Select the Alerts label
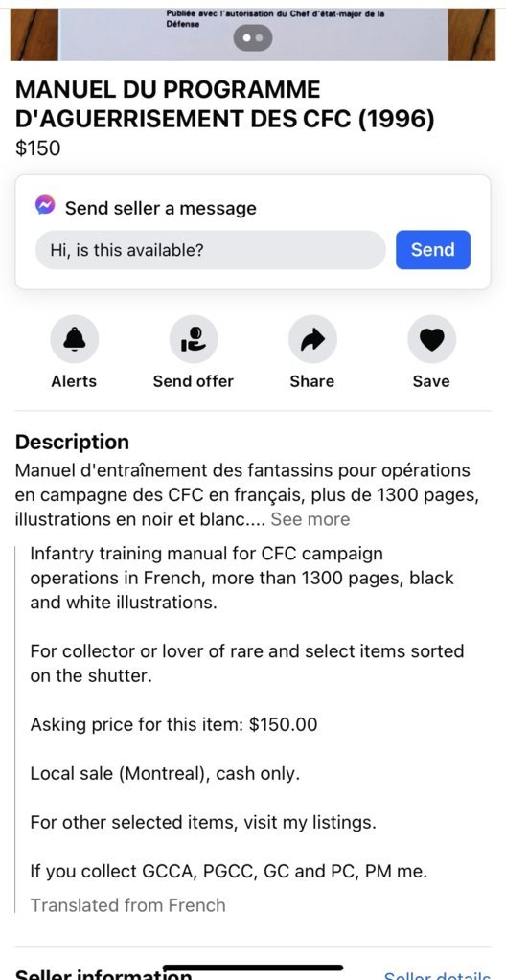 click(74, 381)
